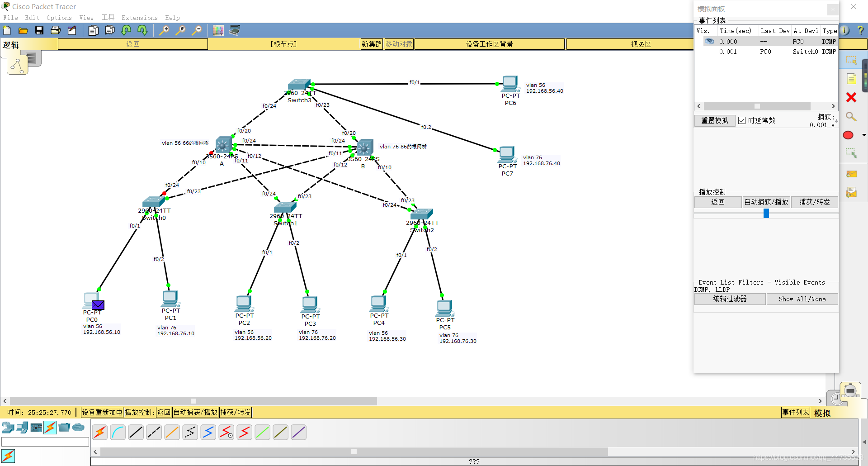Select the Multiuser Connection cloud category
This screenshot has height=466, width=868.
pyautogui.click(x=78, y=427)
